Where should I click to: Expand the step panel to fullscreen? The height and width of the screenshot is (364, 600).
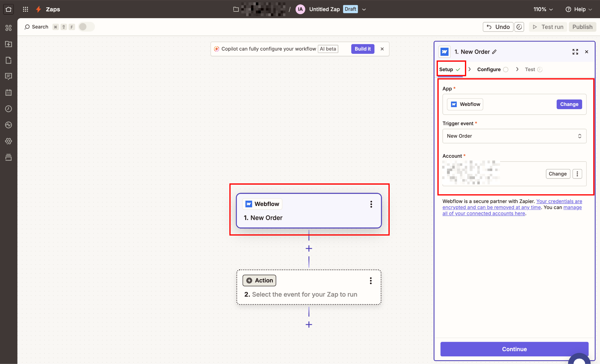[575, 52]
